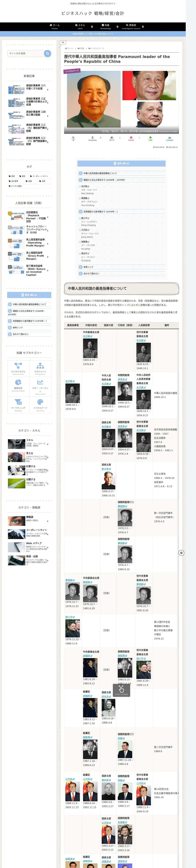196x868 pixels.
Task: Open 回収期間法 (Payback Period) popular article
Action: (x=29, y=217)
